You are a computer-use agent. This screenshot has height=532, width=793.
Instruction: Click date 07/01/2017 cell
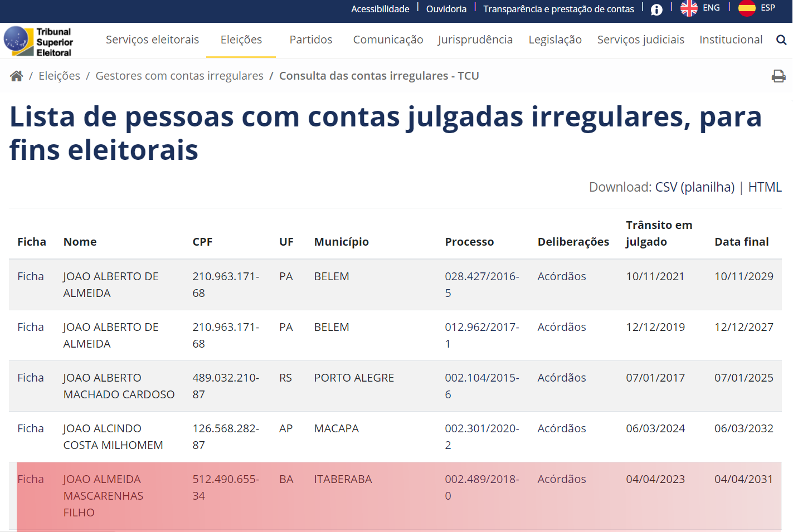click(x=655, y=378)
